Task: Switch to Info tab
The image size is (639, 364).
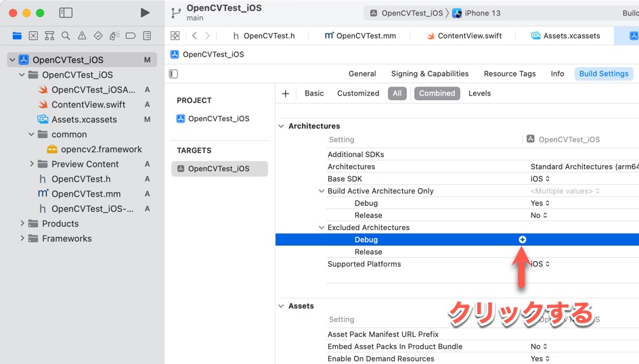Action: tap(557, 74)
